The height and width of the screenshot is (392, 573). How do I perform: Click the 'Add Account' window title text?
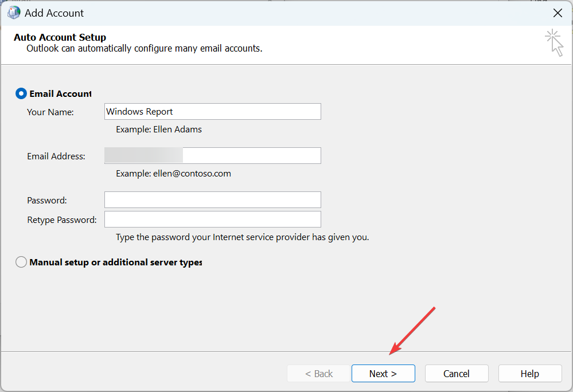point(54,13)
